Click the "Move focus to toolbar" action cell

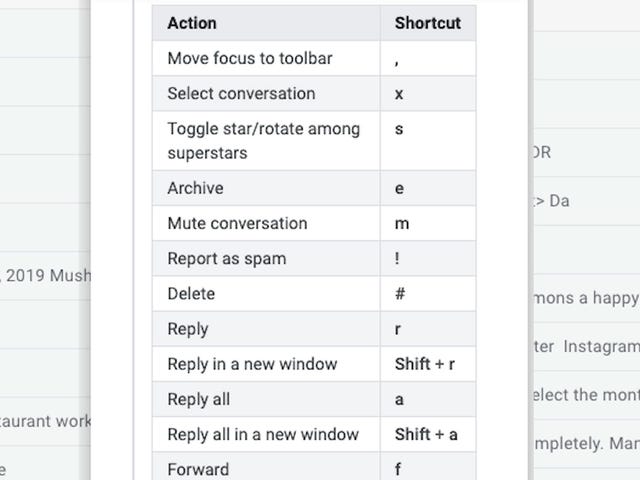tap(250, 58)
